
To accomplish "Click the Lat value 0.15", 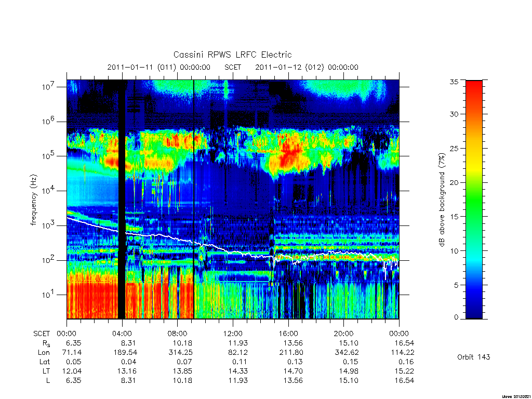I will tap(351, 362).
